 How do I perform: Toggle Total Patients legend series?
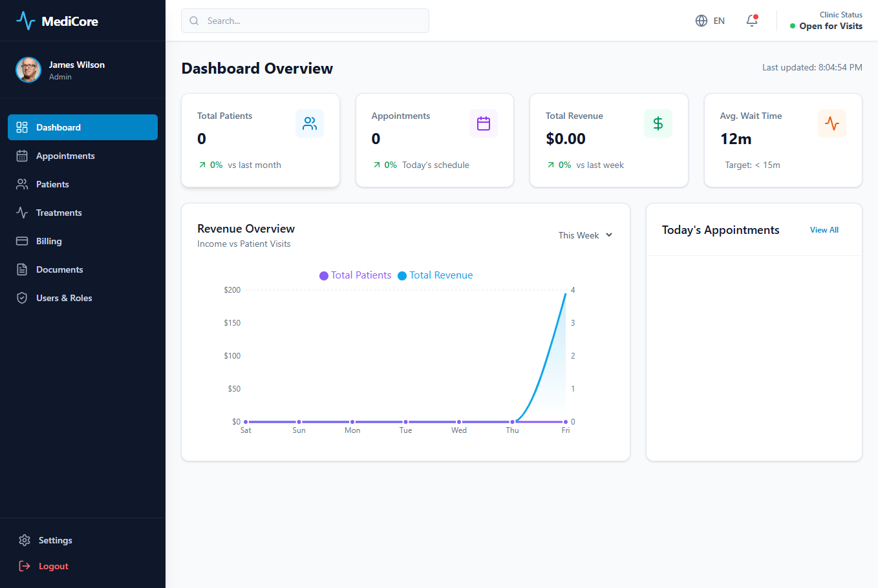(x=356, y=275)
